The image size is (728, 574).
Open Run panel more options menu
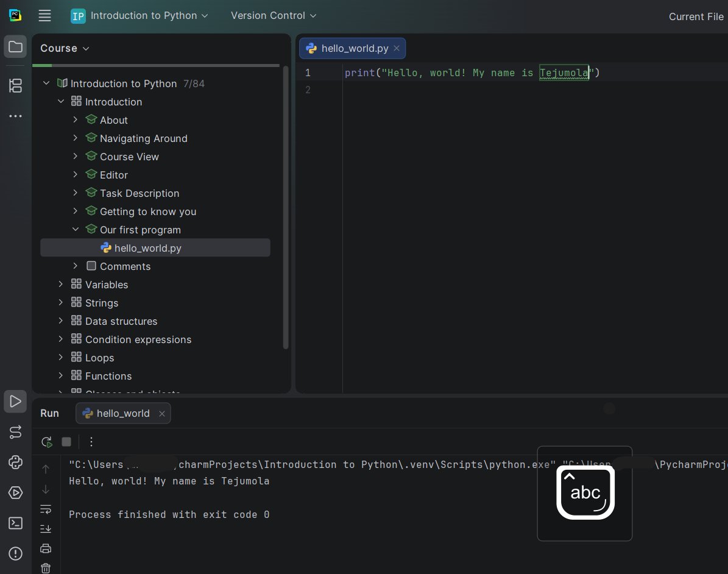tap(91, 442)
